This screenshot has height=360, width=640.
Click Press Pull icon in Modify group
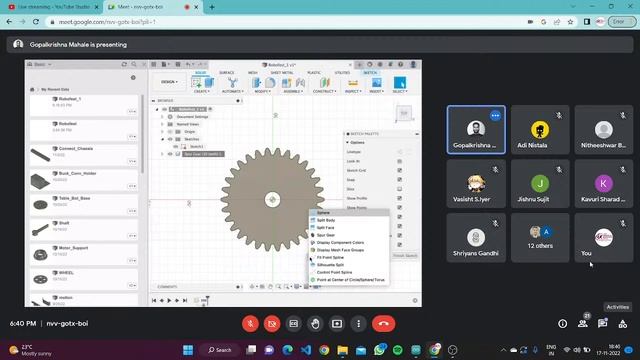point(256,82)
